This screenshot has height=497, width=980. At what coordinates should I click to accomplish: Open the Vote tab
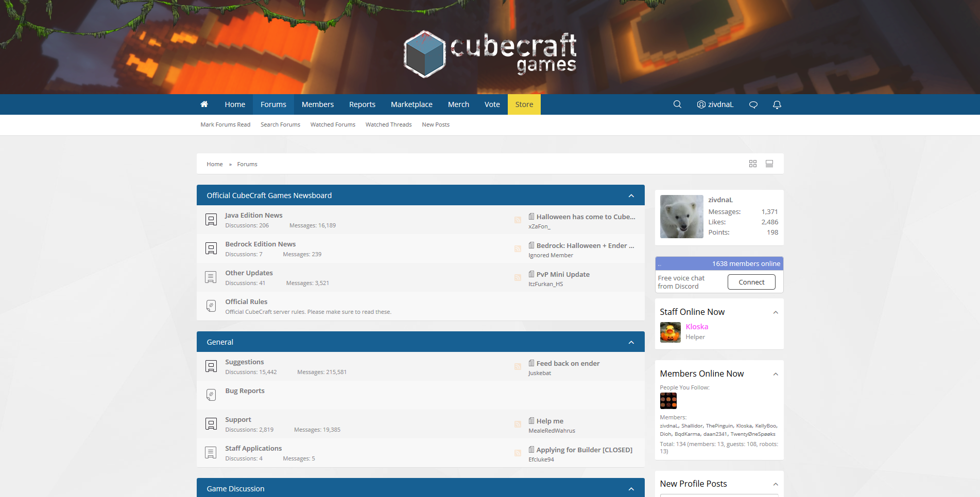(492, 104)
